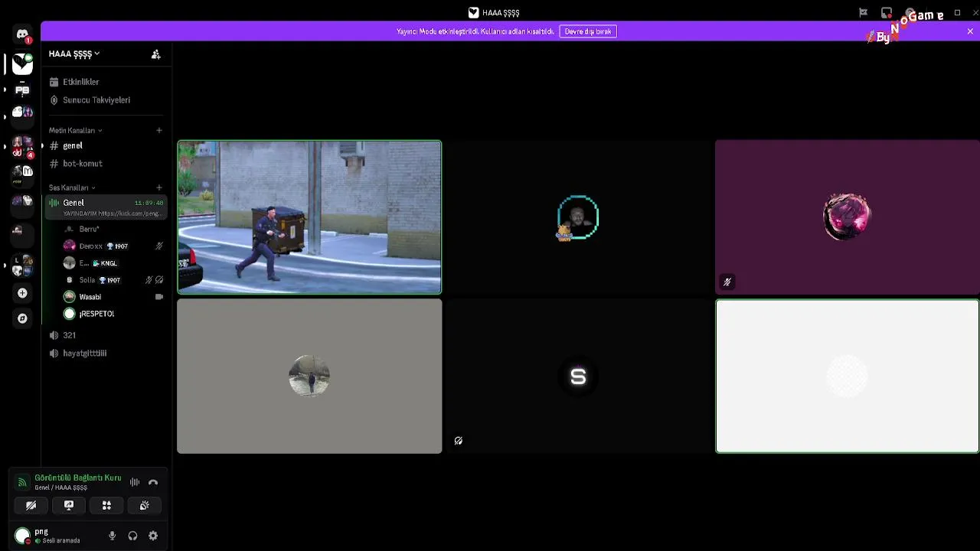Switch to the PB server icon

22,90
